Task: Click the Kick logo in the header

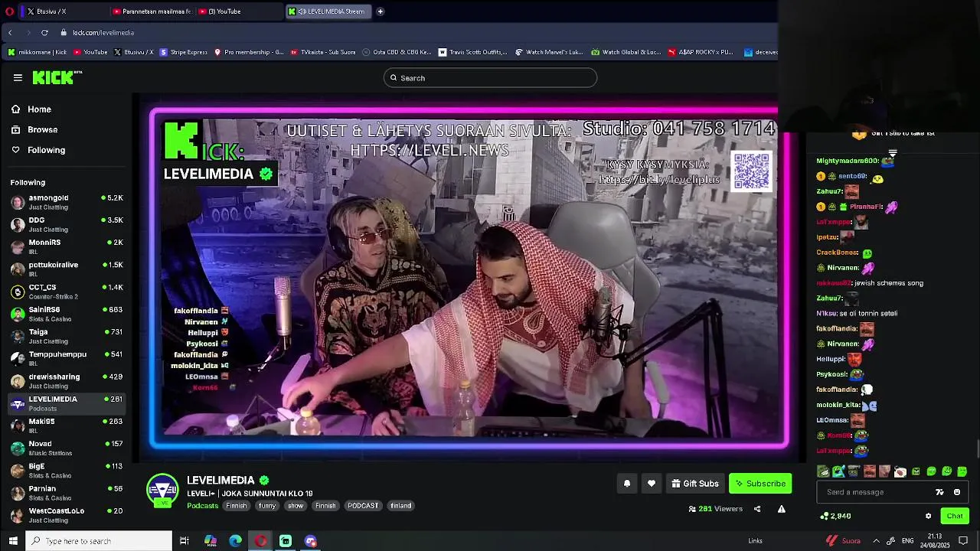Action: pos(57,77)
